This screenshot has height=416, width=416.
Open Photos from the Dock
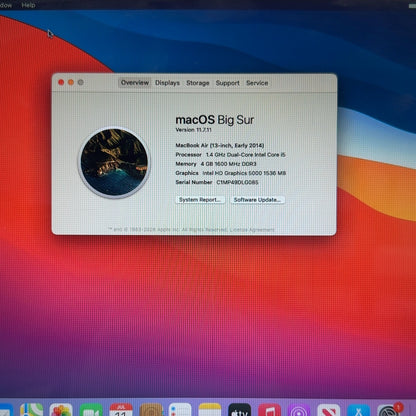coord(61,410)
